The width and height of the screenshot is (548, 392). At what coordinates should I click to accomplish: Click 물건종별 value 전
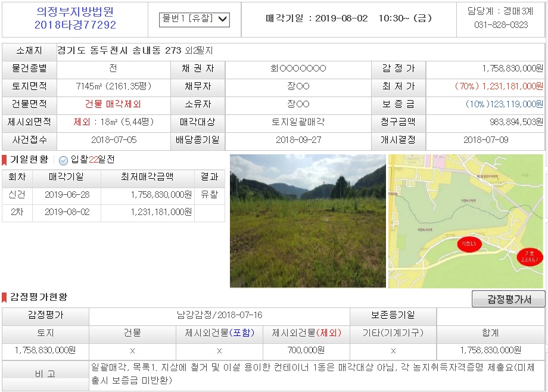coord(113,69)
